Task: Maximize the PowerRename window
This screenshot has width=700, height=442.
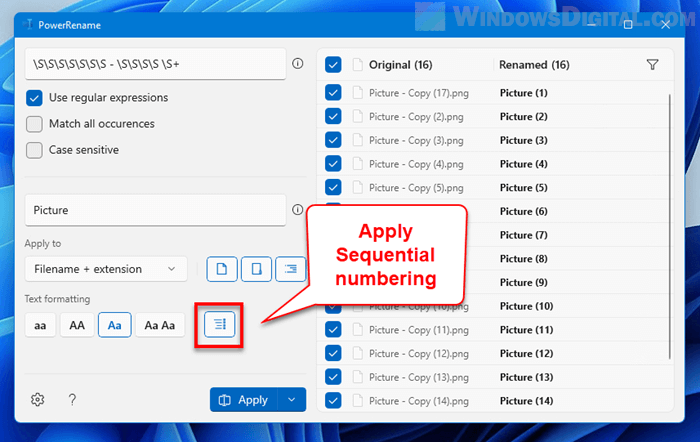Action: (x=628, y=25)
